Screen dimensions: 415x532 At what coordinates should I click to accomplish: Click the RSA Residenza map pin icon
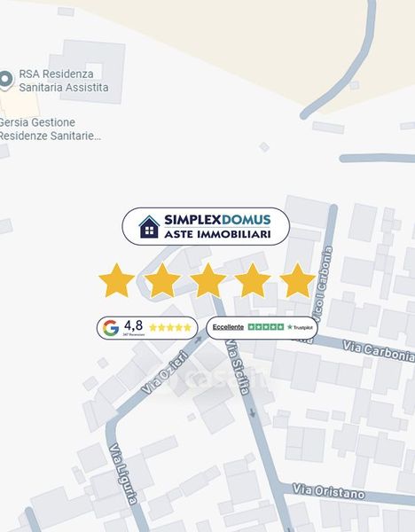click(x=6, y=81)
